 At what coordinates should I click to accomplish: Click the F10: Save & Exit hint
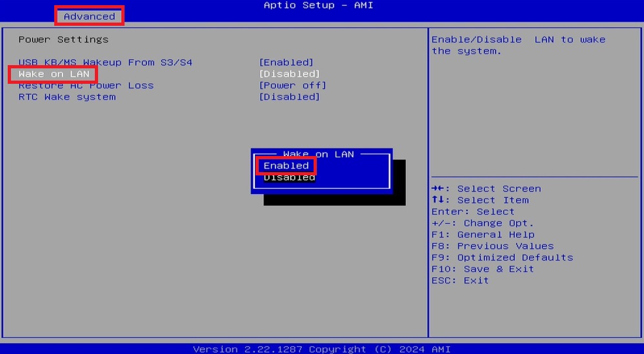[483, 269]
